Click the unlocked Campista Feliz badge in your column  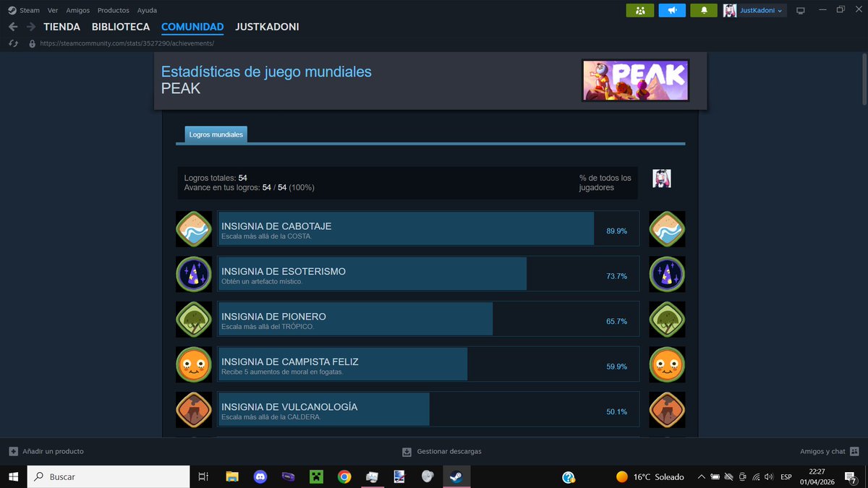[x=667, y=364]
